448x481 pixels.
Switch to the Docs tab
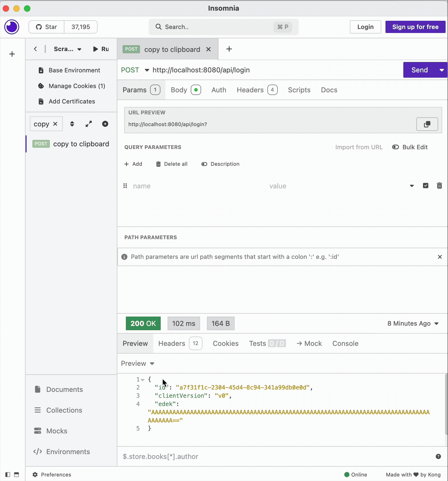click(329, 90)
